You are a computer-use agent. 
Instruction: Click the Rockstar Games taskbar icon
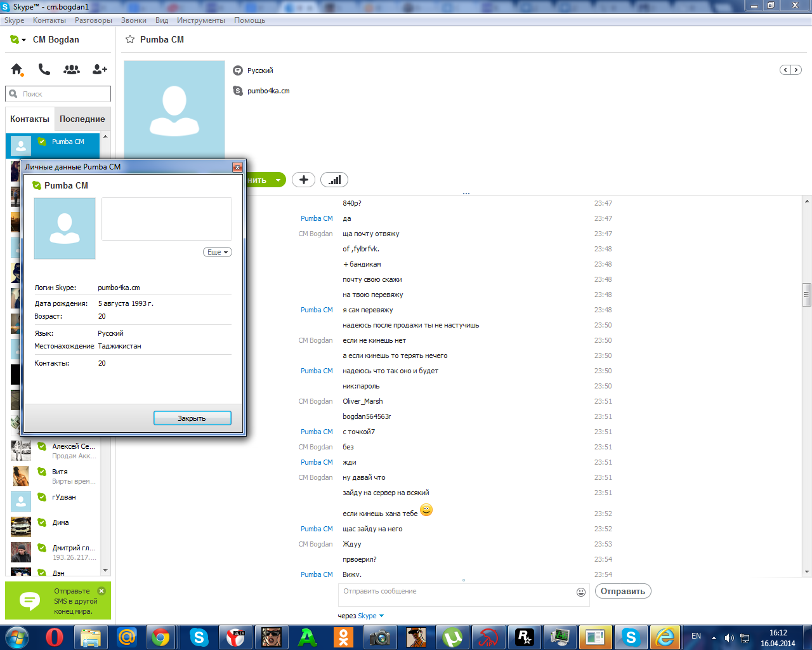(525, 637)
